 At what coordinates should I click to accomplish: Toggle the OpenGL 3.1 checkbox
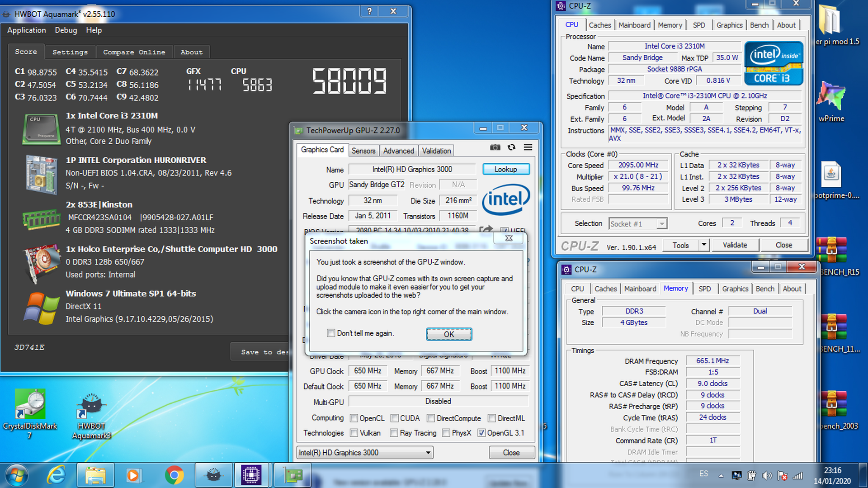(481, 433)
